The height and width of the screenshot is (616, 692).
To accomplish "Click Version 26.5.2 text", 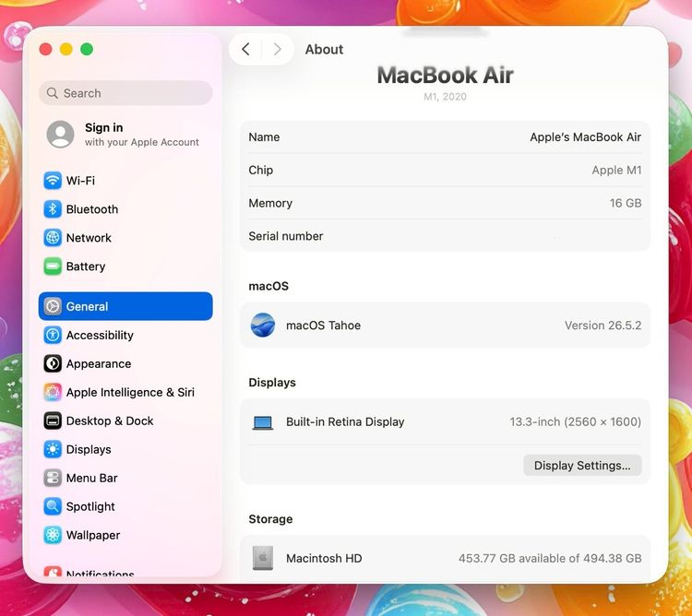I will tap(603, 326).
